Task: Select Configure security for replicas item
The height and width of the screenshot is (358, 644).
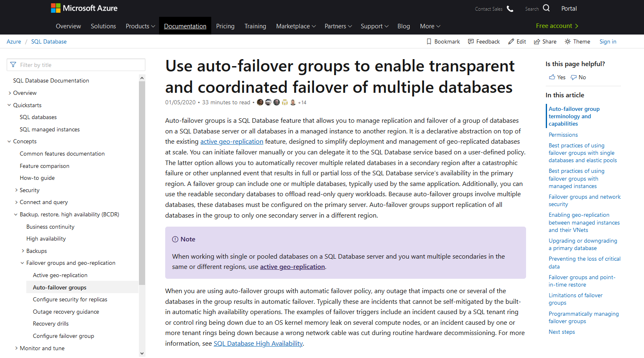Action: pyautogui.click(x=70, y=299)
